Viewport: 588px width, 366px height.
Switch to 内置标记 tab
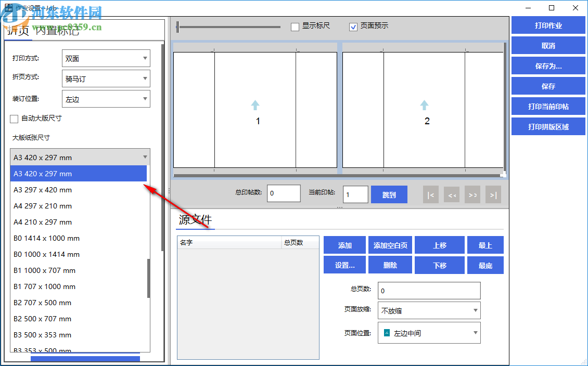(57, 31)
